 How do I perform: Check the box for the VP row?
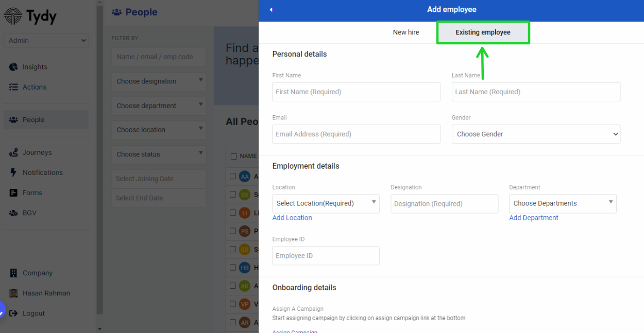pos(233,304)
